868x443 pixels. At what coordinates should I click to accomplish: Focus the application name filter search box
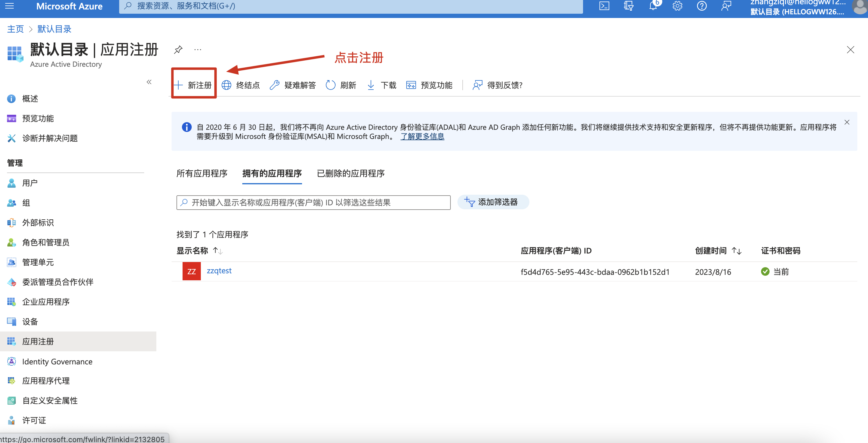(x=313, y=203)
